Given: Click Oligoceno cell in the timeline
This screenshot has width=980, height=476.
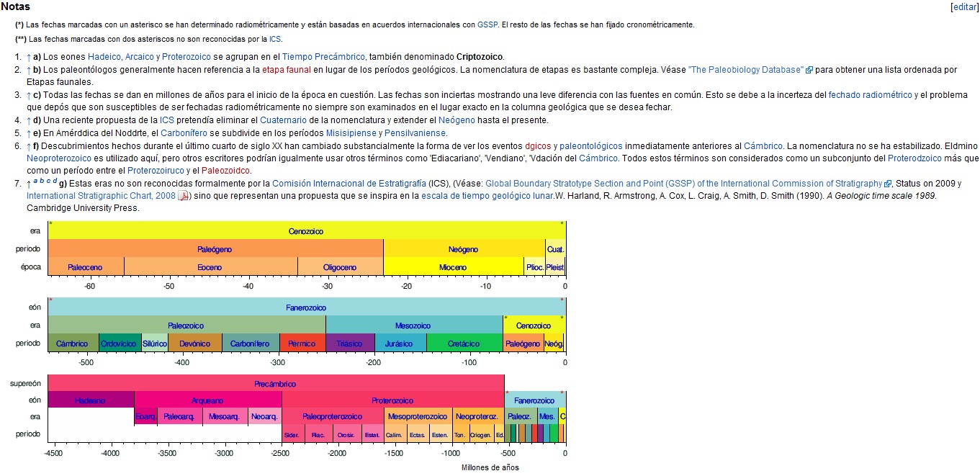Looking at the screenshot, I should pyautogui.click(x=340, y=267).
